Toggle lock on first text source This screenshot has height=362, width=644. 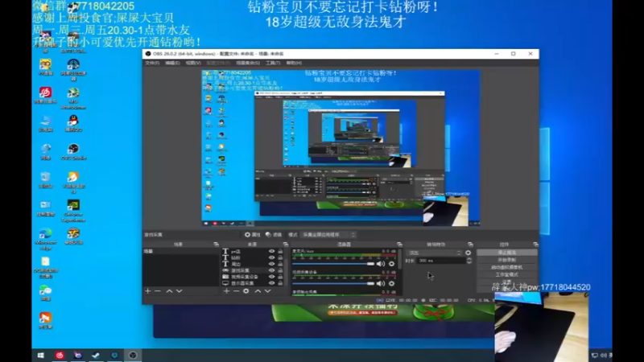tap(280, 251)
